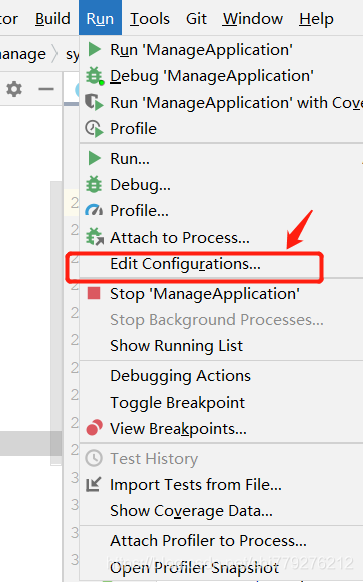Screen dimensions: 363x582
Task: Collapse the tool window with the minus icon
Action: pos(46,89)
